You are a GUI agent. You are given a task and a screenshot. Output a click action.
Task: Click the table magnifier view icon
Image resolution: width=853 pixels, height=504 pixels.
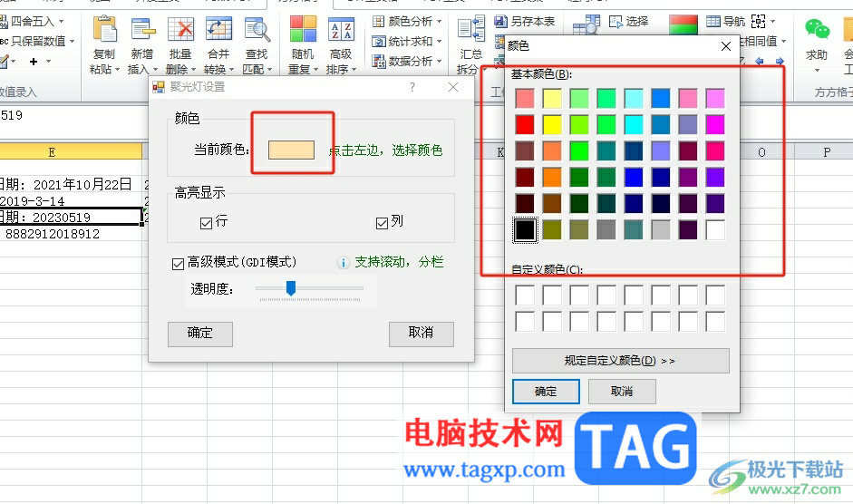586,24
